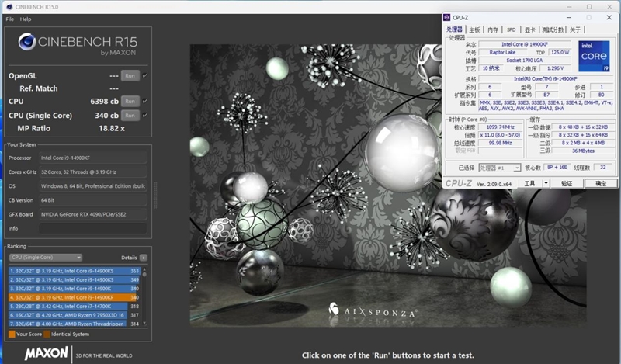Screen dimensions: 621x364
Task: Click the Your Score orange legend swatch
Action: [x=12, y=334]
